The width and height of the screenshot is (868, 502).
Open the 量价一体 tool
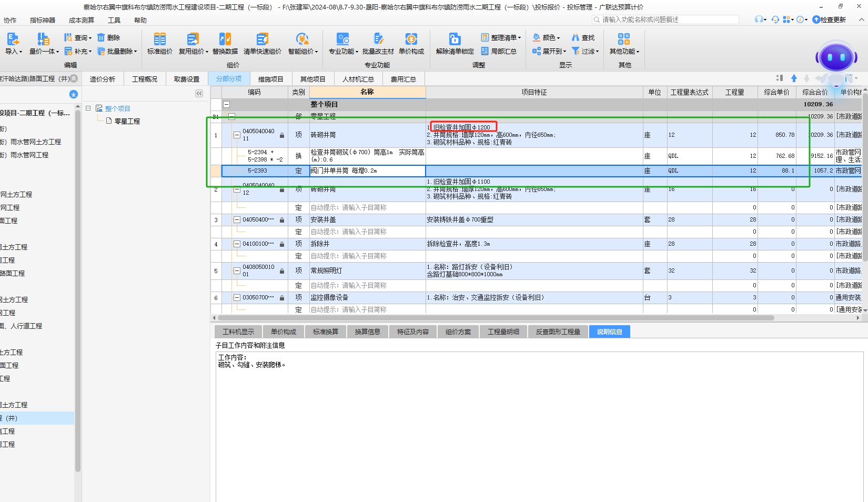coord(44,43)
